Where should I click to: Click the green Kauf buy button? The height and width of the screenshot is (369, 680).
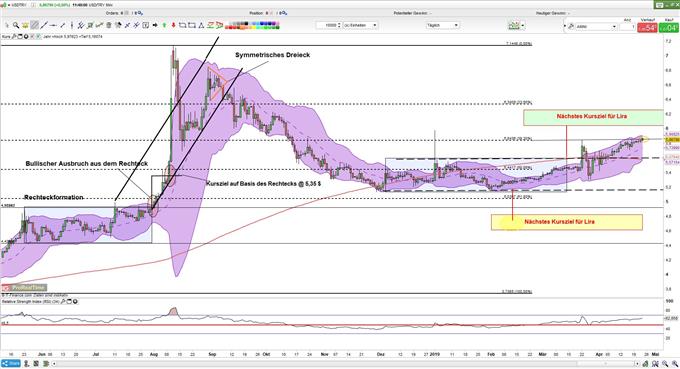click(668, 28)
